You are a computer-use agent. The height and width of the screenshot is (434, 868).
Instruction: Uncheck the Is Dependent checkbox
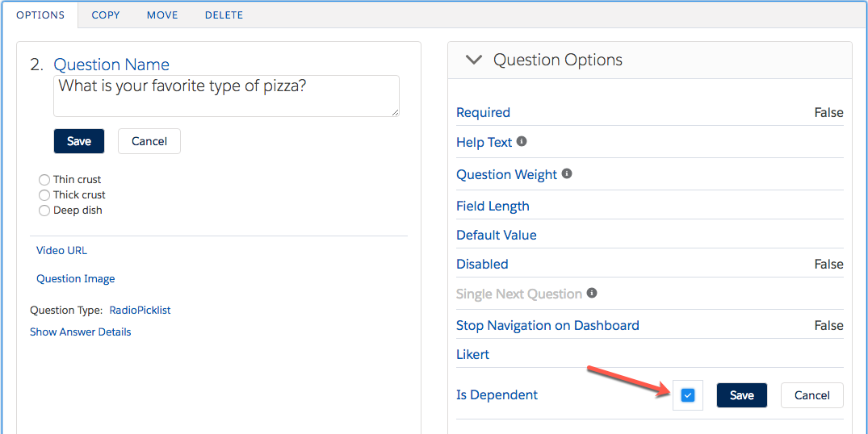click(687, 395)
